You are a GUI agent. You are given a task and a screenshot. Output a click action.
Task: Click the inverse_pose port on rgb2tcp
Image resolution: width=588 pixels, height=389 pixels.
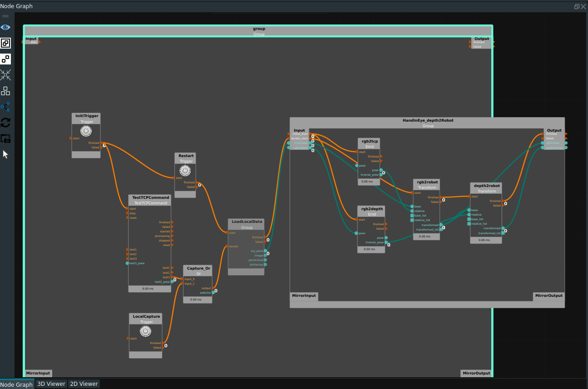coord(381,175)
